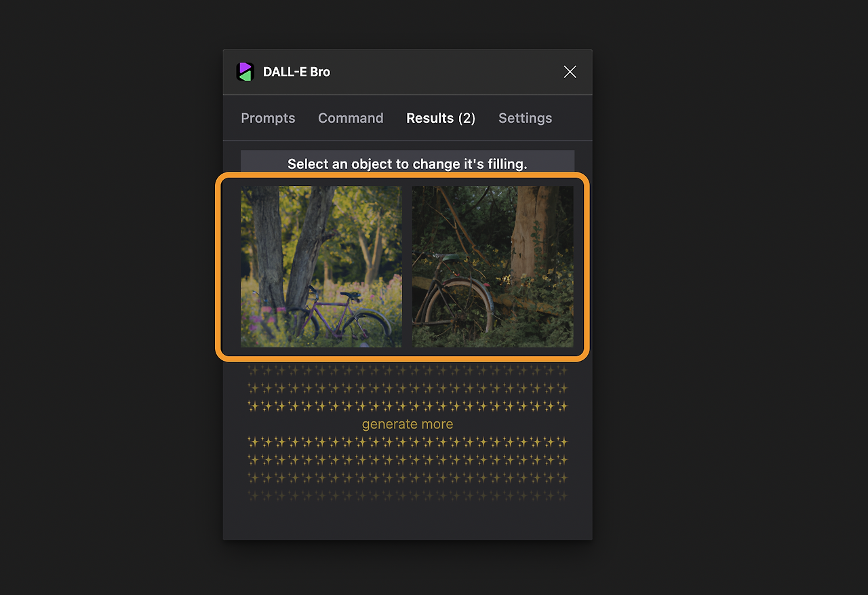Click the banner saying select an object
Image resolution: width=868 pixels, height=595 pixels.
[407, 164]
